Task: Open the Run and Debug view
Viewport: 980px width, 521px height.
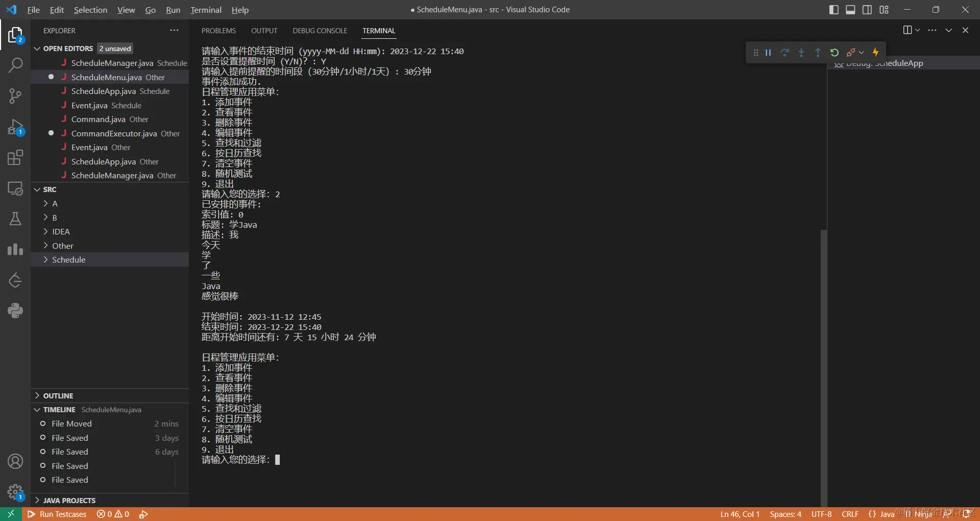Action: (x=15, y=127)
